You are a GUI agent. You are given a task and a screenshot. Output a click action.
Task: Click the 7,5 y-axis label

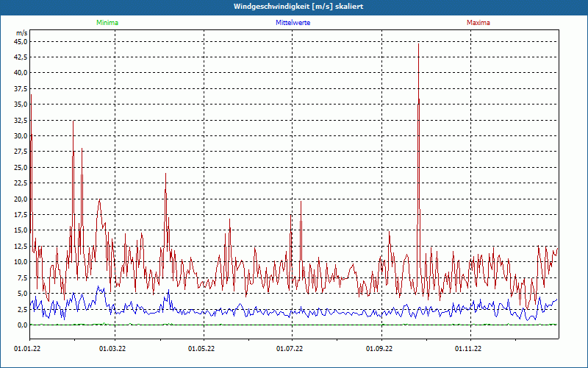coord(22,277)
